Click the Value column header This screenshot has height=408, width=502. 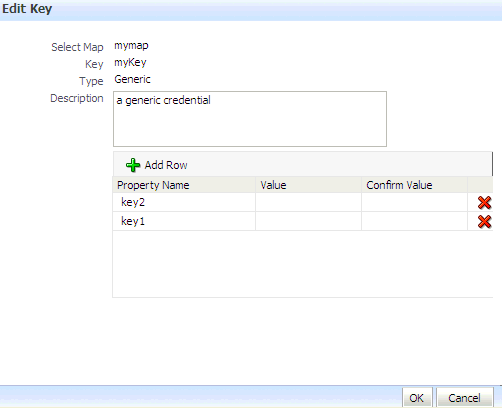(x=308, y=185)
